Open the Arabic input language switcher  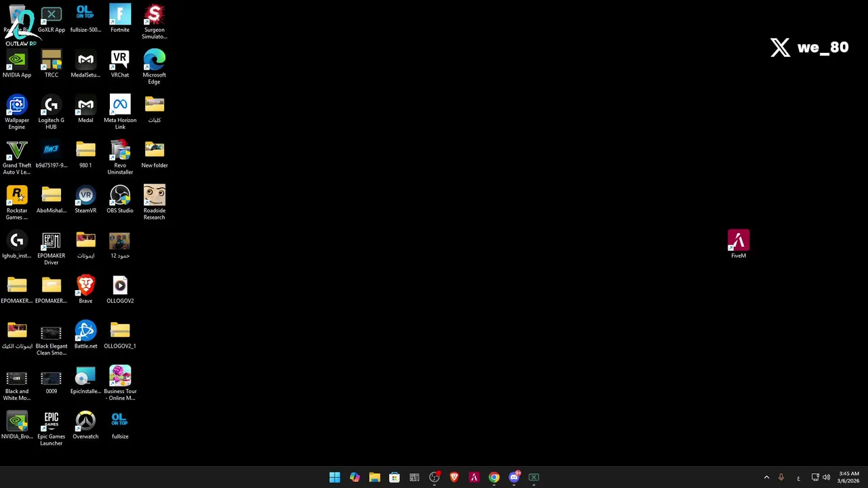click(798, 477)
